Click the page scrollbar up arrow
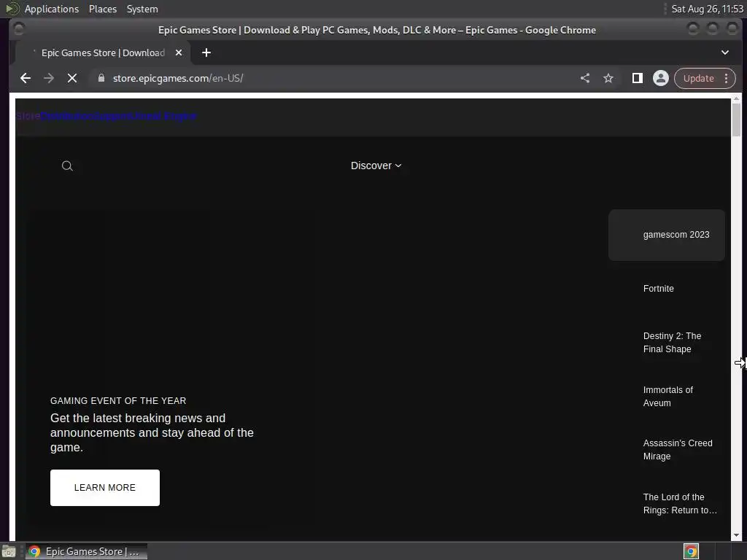This screenshot has width=747, height=560. pyautogui.click(x=736, y=98)
